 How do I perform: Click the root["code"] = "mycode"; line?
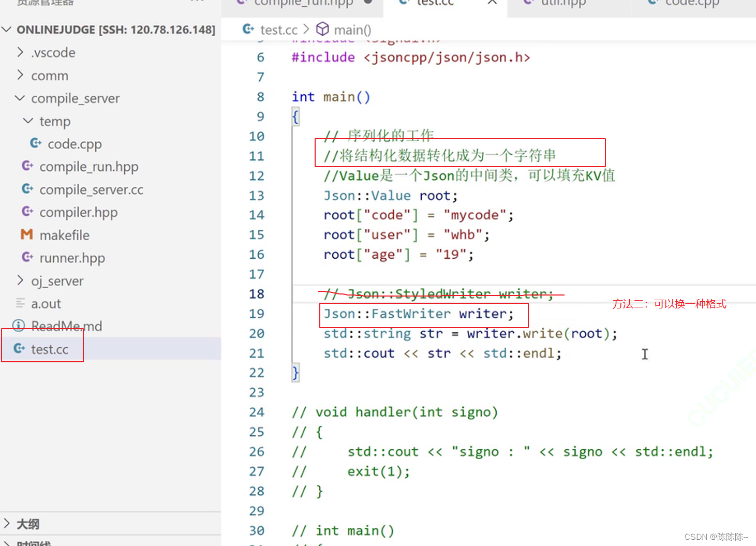tap(419, 215)
